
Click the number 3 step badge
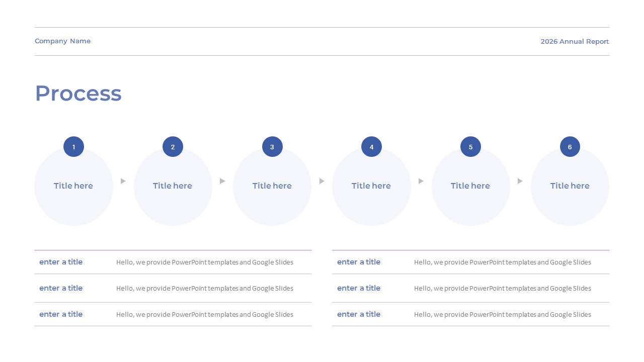click(x=272, y=147)
